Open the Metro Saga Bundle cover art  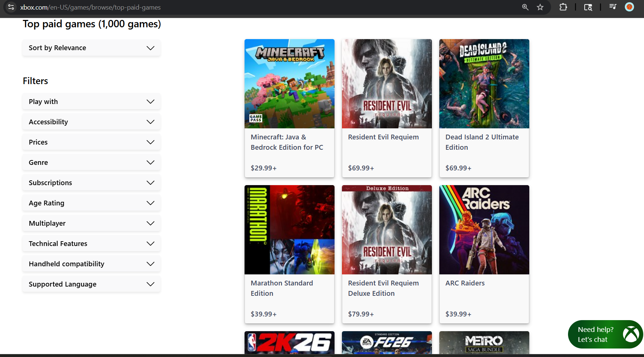484,343
